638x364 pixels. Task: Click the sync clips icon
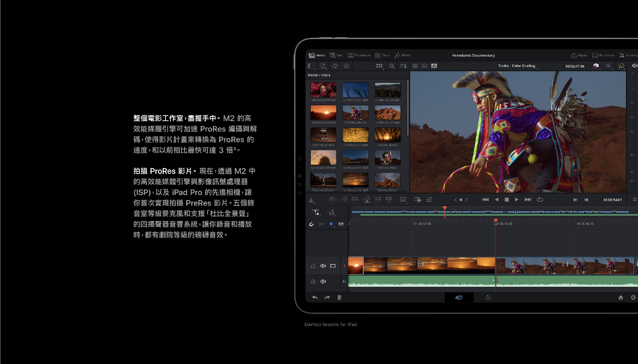coord(335,66)
